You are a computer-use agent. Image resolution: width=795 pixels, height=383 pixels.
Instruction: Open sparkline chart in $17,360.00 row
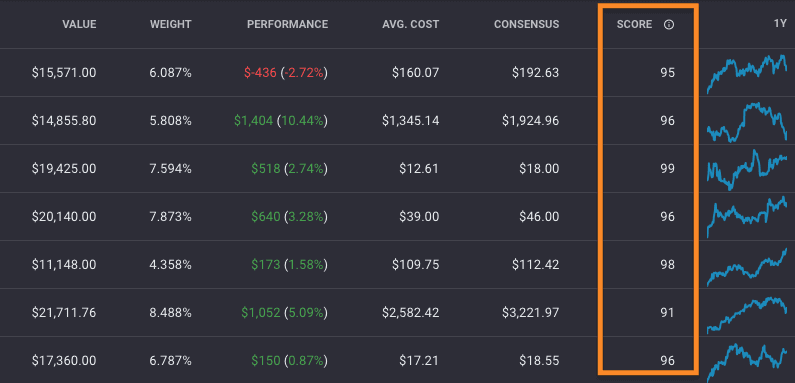(x=747, y=362)
